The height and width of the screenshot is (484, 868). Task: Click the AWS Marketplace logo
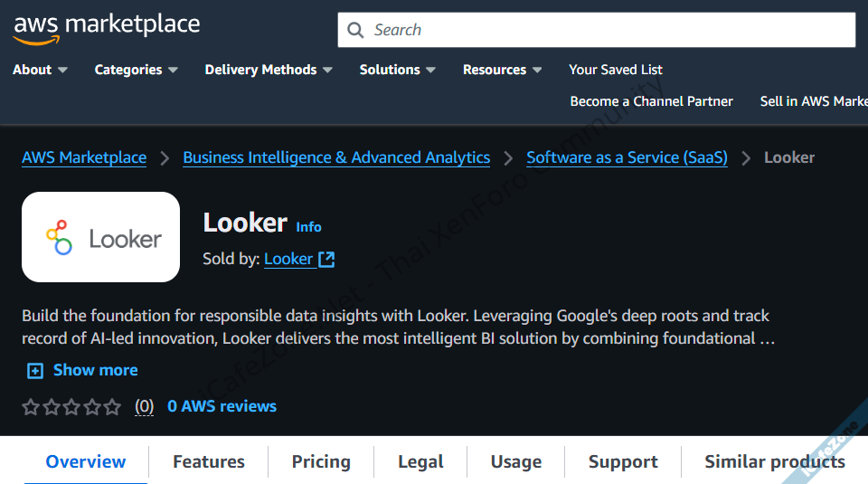(107, 27)
